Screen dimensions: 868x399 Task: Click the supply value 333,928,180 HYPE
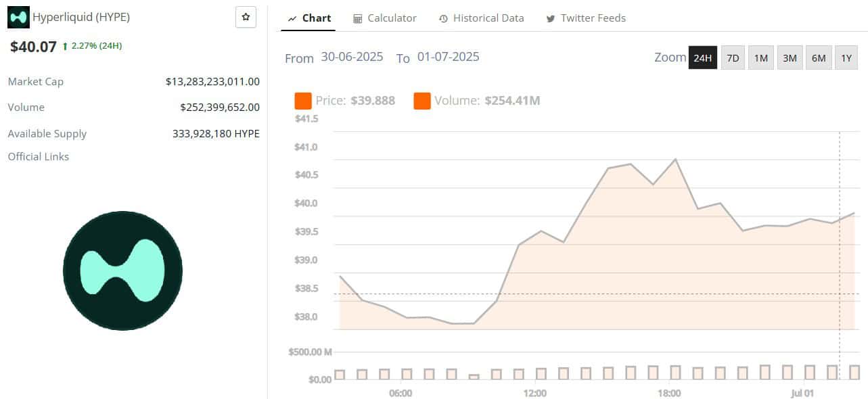(x=216, y=133)
